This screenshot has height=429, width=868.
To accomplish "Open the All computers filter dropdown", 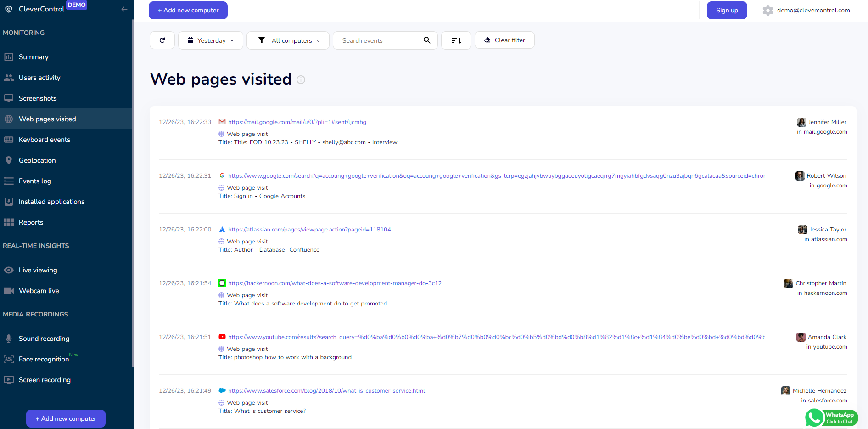I will click(x=288, y=40).
